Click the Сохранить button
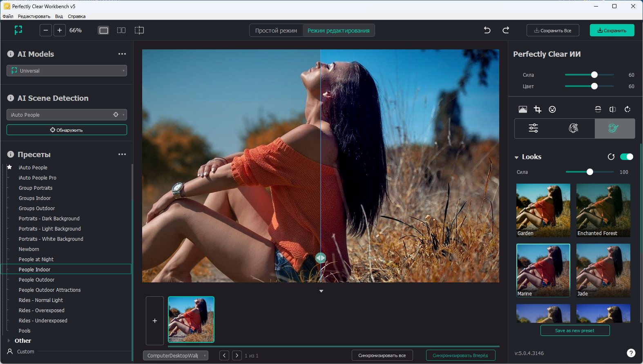This screenshot has height=364, width=643. [x=612, y=31]
